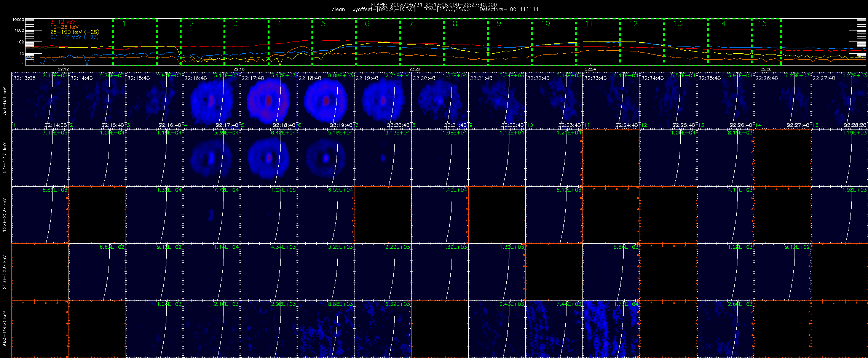Open the 12-25 keV image labeled 1.24E+05
The image size is (868, 358).
(268, 215)
